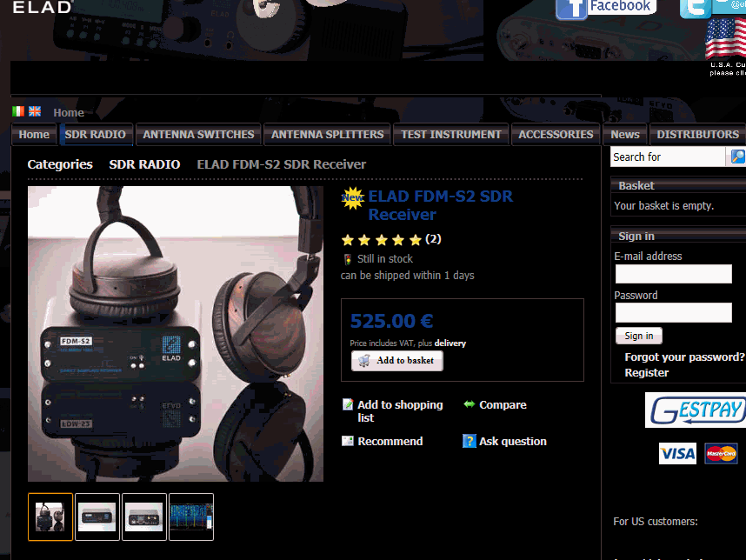Click the Forgot your password link
Screen dimensions: 746x560
point(684,357)
